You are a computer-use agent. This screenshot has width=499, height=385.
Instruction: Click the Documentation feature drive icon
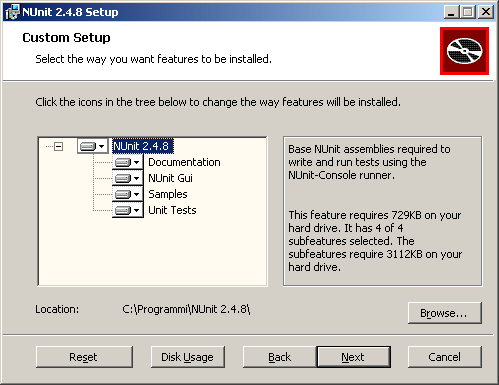(x=123, y=162)
